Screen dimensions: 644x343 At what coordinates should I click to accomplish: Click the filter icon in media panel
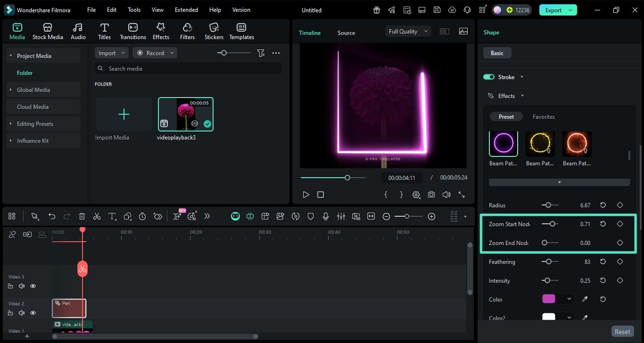[261, 53]
